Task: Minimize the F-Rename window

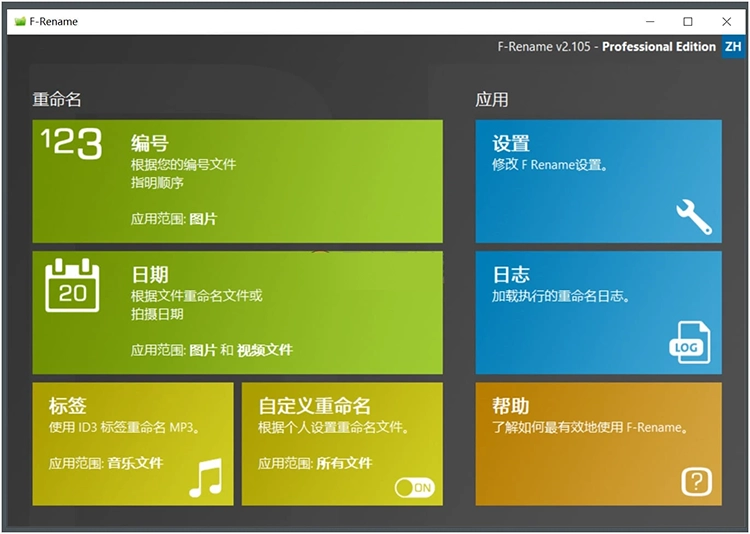Action: click(x=649, y=21)
